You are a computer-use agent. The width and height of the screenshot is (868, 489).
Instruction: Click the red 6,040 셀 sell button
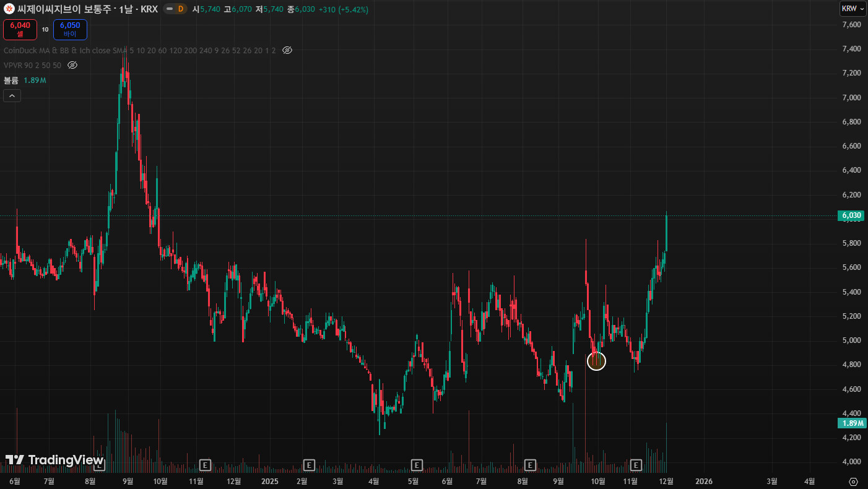click(20, 29)
